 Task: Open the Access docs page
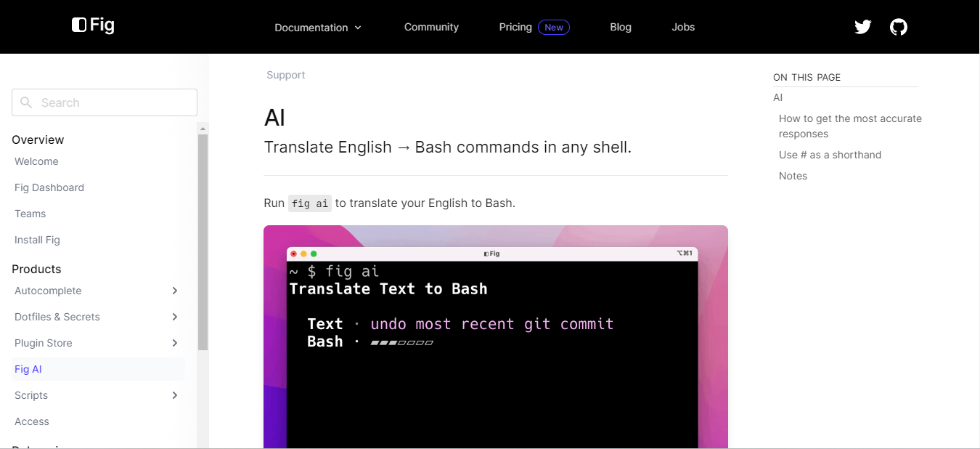32,421
